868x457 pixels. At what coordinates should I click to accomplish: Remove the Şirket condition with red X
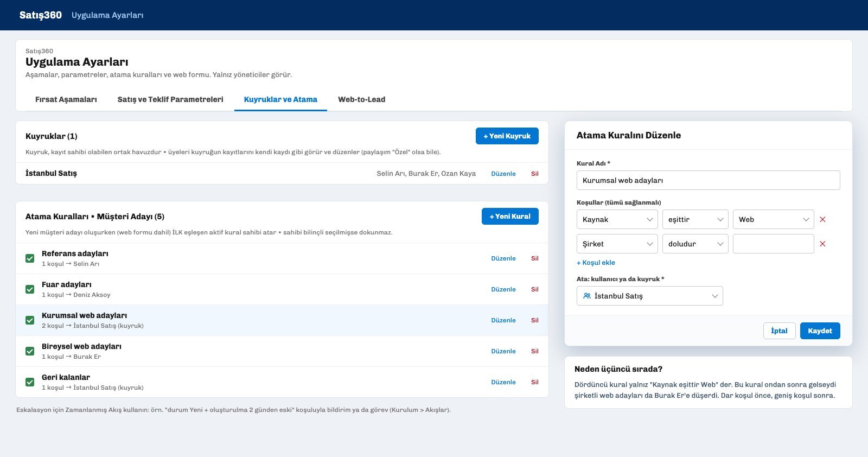click(x=822, y=244)
